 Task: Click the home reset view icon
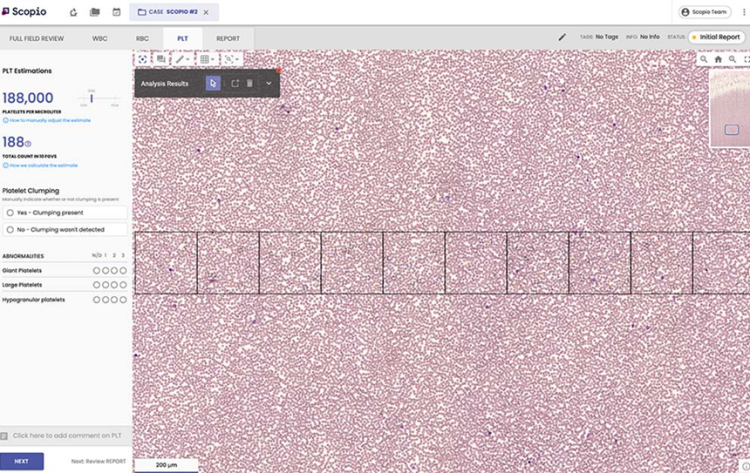coord(718,59)
